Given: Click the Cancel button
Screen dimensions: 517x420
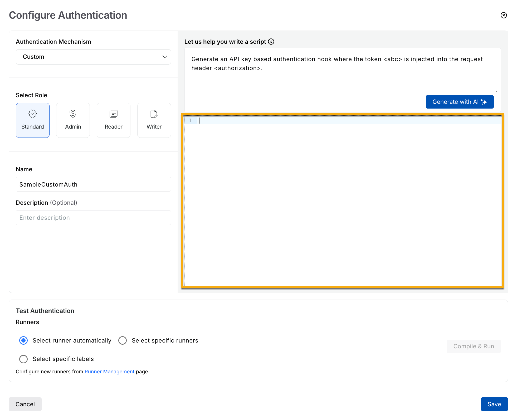Looking at the screenshot, I should [x=25, y=404].
